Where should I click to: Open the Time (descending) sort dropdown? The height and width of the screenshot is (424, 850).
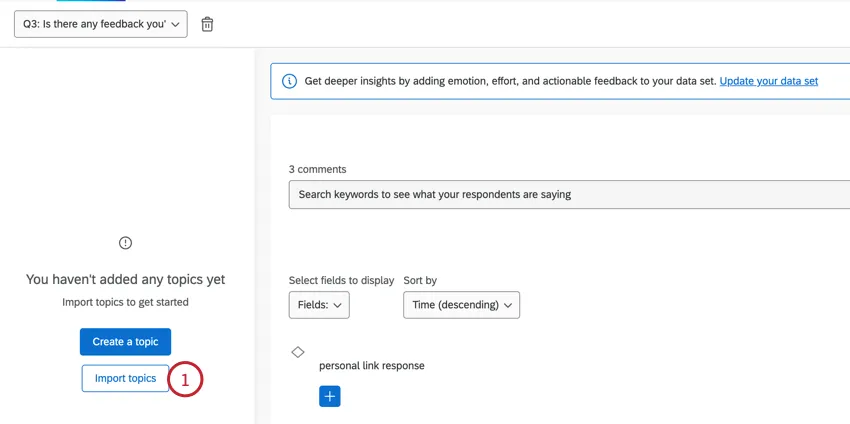[461, 305]
